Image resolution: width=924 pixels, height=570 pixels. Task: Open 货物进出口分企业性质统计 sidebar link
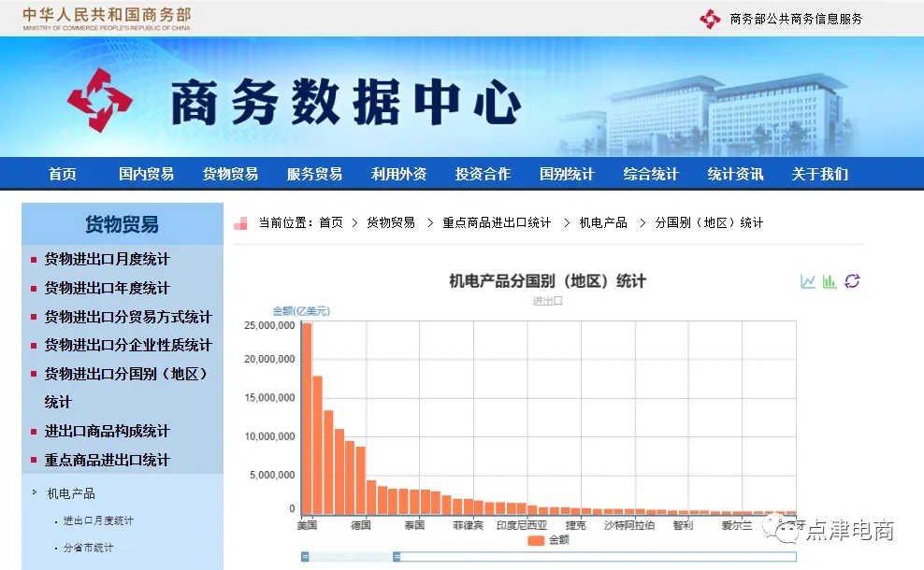128,345
